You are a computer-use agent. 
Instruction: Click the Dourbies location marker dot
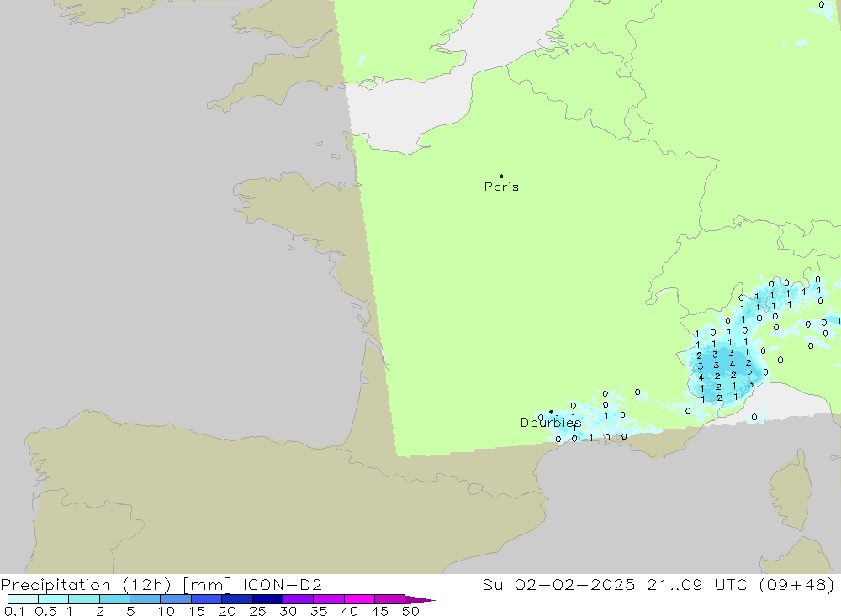tap(551, 412)
